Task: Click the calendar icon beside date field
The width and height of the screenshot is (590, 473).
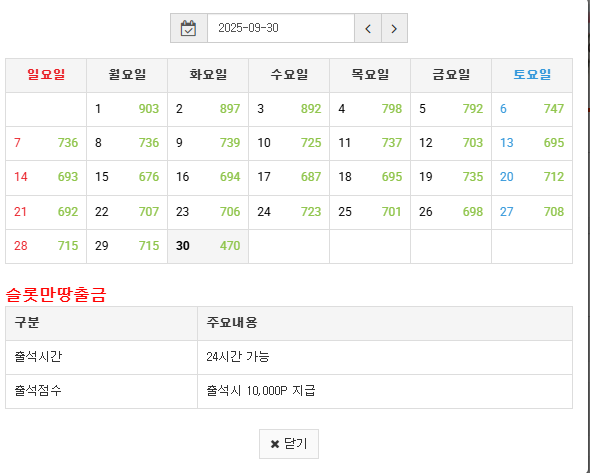Action: (x=189, y=28)
